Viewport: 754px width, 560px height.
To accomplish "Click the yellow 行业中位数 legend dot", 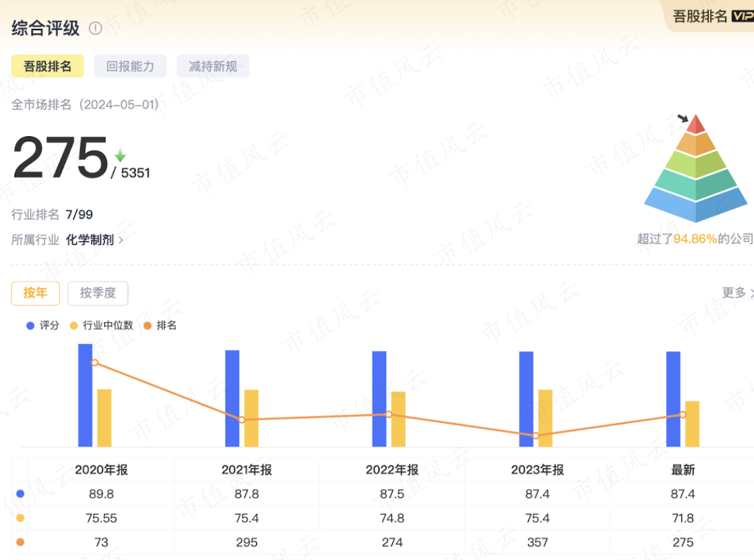I will [x=74, y=326].
